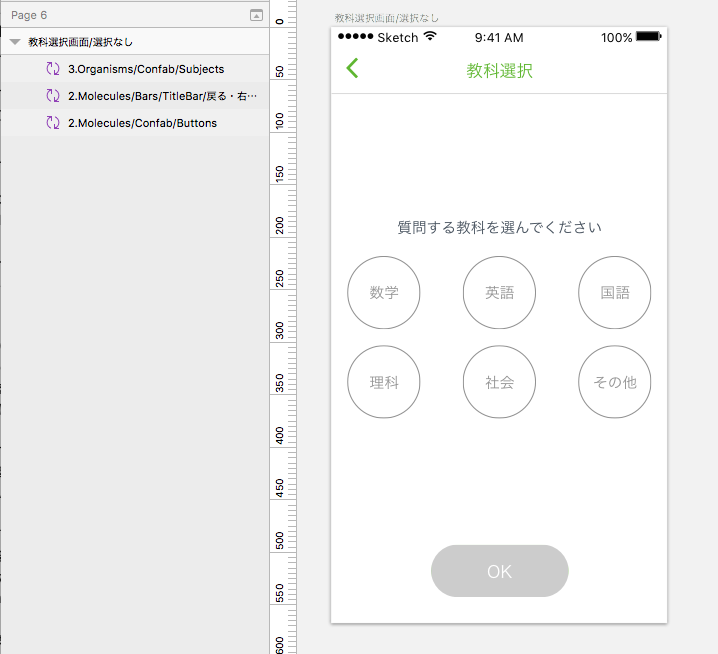This screenshot has width=718, height=654.
Task: Click the Sketch carrier label
Action: pos(397,38)
